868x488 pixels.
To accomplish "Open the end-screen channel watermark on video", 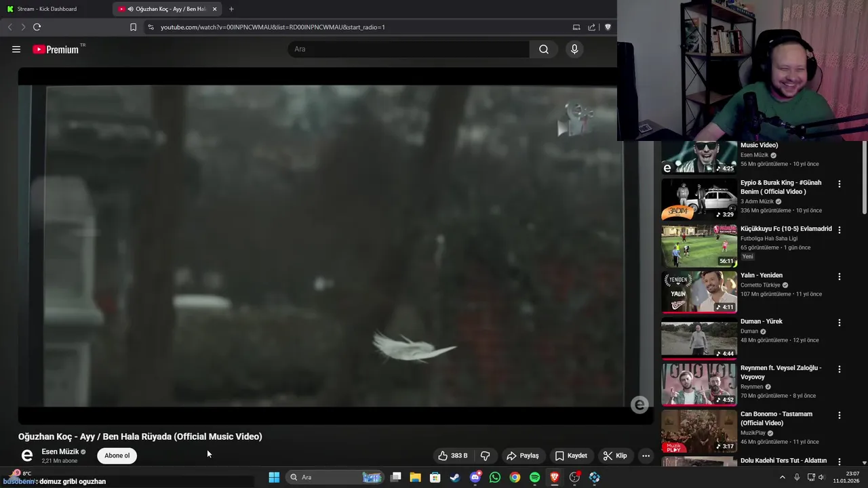I will (x=639, y=405).
